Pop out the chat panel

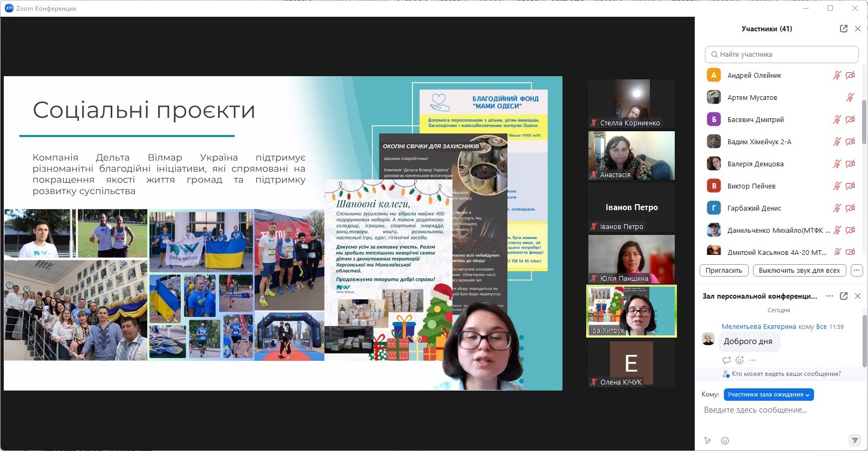844,296
